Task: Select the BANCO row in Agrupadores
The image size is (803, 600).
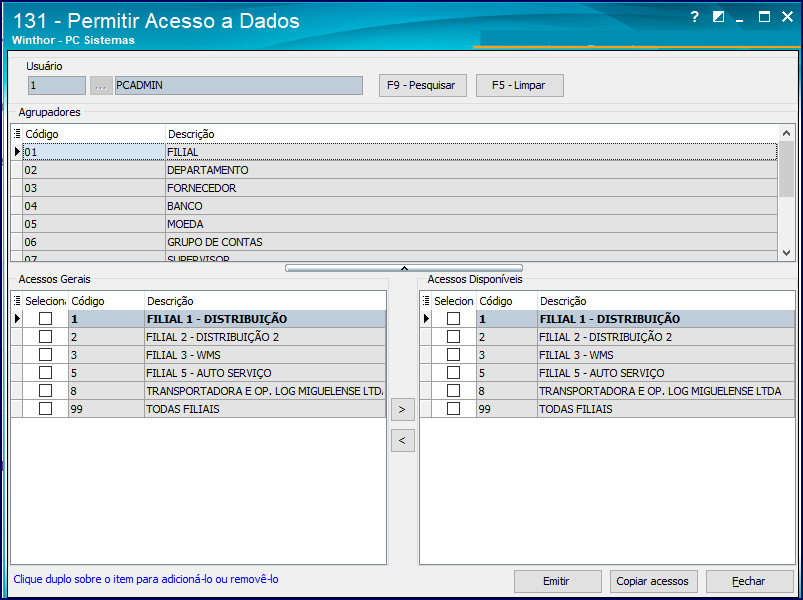Action: click(x=394, y=206)
